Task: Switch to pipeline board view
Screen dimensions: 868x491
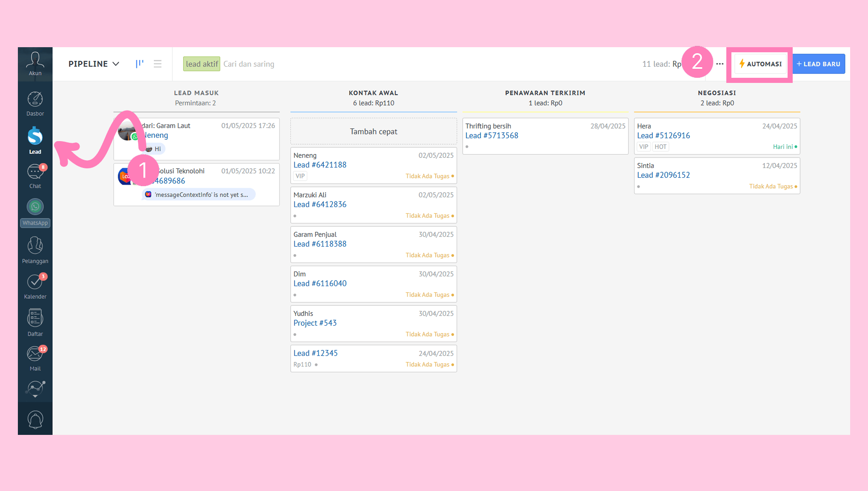Action: pyautogui.click(x=139, y=64)
